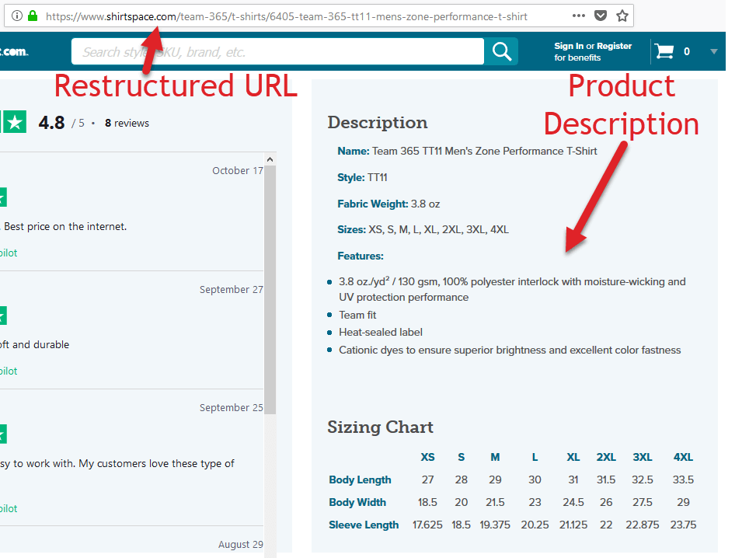Image resolution: width=756 pixels, height=558 pixels.
Task: Click the magnifying glass search button
Action: [501, 51]
